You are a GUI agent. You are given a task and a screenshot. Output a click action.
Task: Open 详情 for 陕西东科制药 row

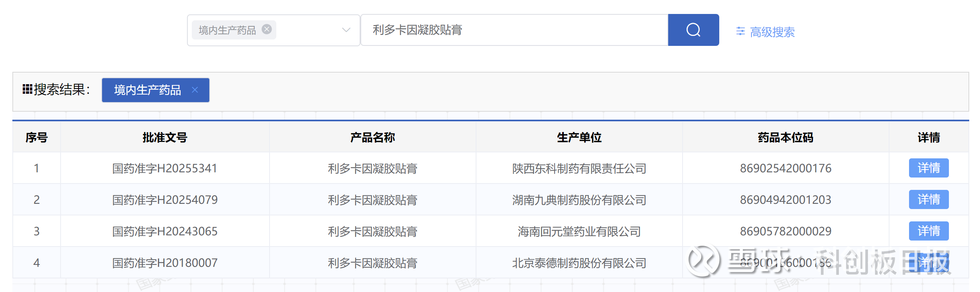(x=928, y=168)
